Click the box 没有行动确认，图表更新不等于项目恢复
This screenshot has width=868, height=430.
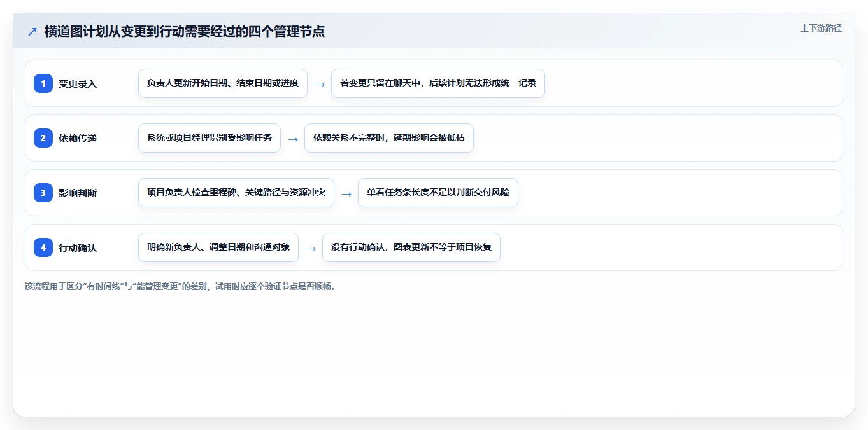[x=411, y=247]
